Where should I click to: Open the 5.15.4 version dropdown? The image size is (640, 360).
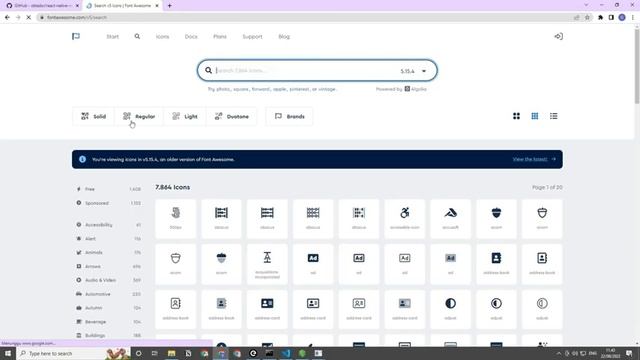click(x=413, y=71)
